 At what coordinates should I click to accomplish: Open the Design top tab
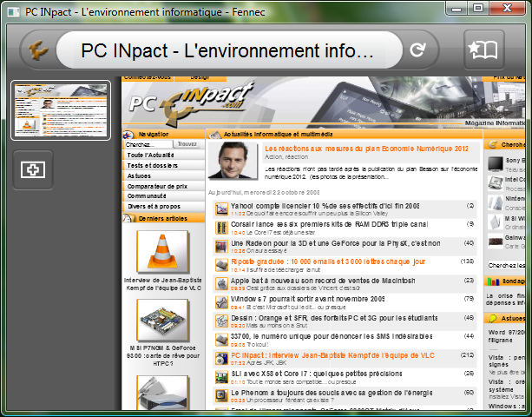click(200, 78)
